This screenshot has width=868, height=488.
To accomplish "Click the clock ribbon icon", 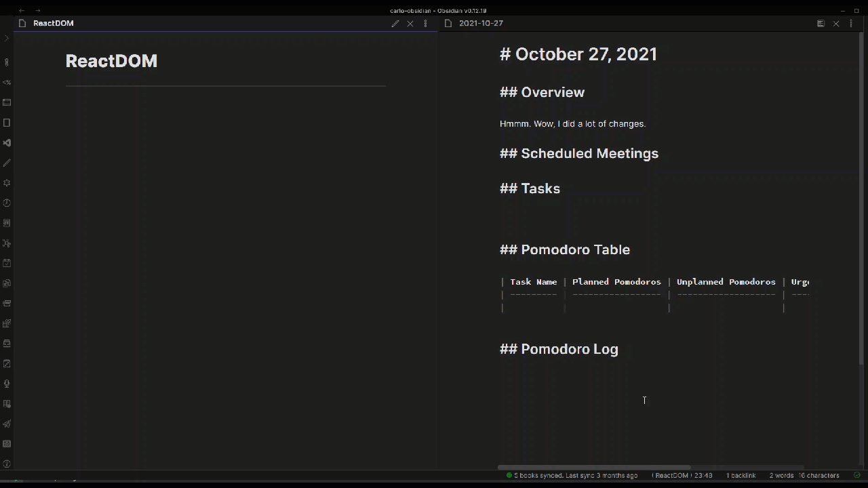I will [7, 203].
